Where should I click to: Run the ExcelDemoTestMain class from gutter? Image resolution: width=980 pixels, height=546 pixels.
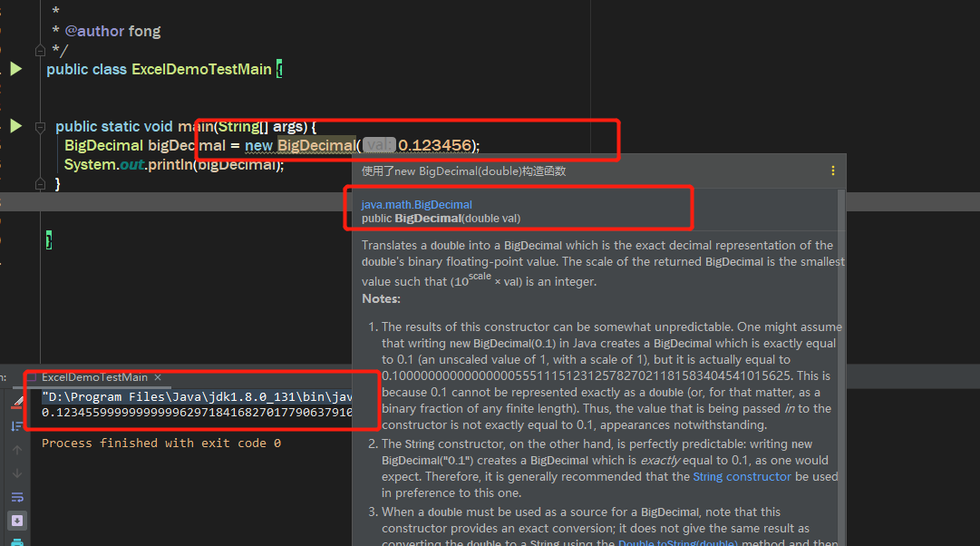tap(16, 69)
